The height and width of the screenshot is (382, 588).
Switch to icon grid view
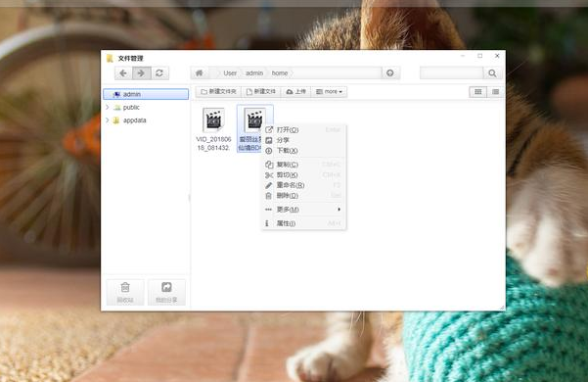[477, 92]
